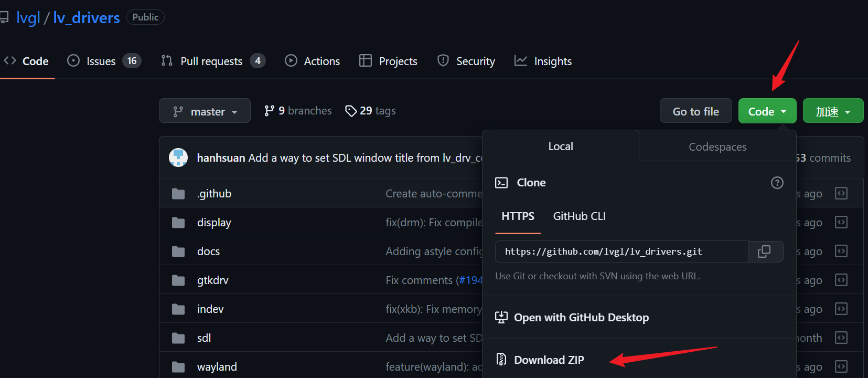This screenshot has height=378, width=868.
Task: Select the Local tab in clone panel
Action: (561, 146)
